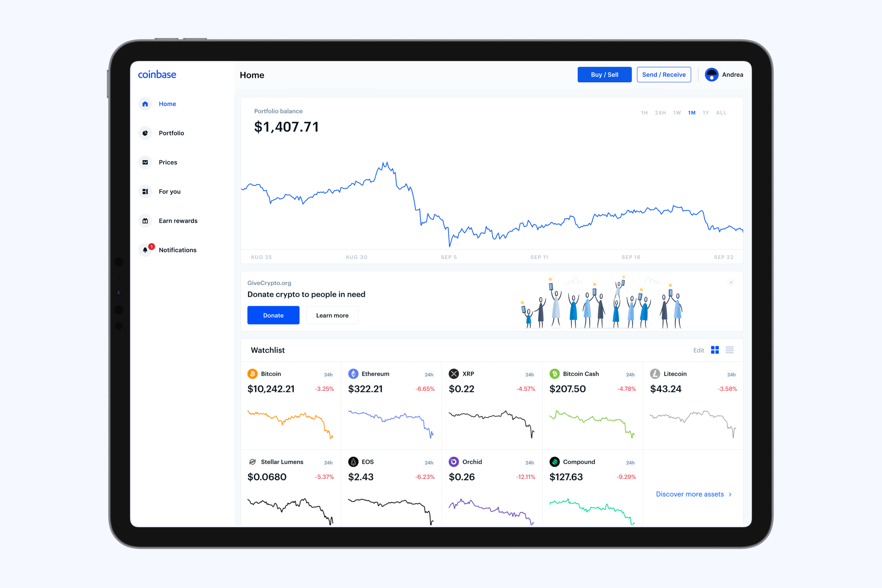Click the Donate button for GiveCrypto
This screenshot has height=588, width=882.
[x=273, y=315]
